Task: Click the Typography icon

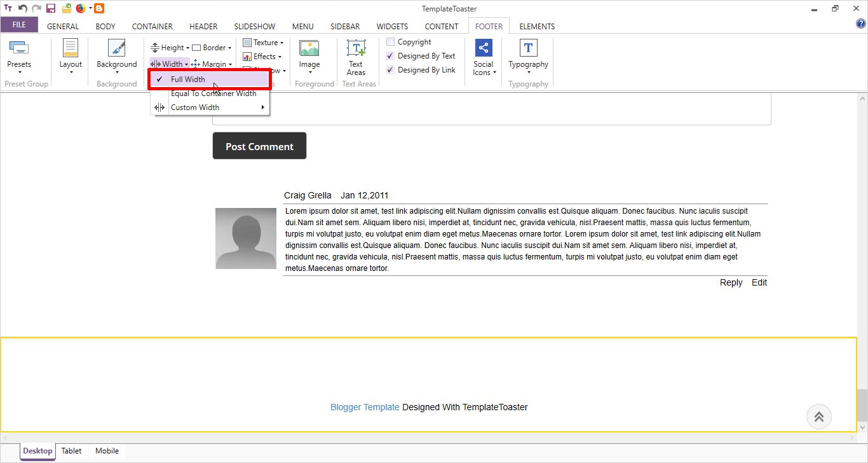Action: click(528, 48)
